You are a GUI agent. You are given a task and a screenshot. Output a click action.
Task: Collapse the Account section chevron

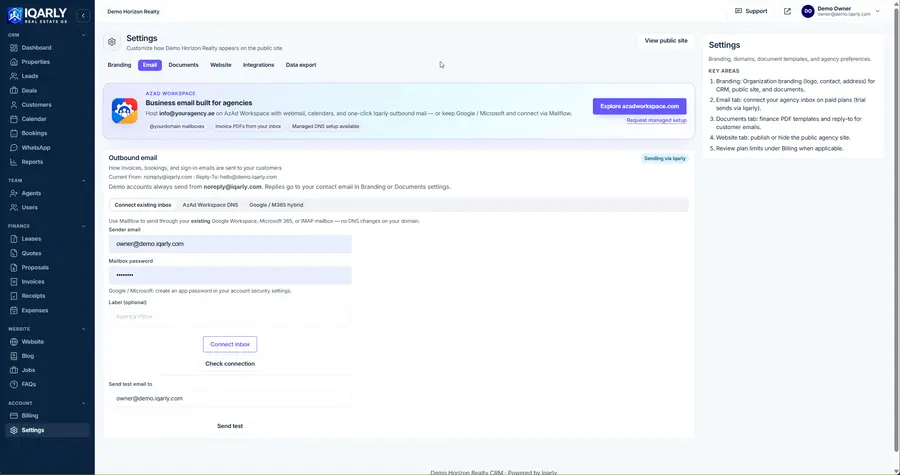pyautogui.click(x=84, y=403)
